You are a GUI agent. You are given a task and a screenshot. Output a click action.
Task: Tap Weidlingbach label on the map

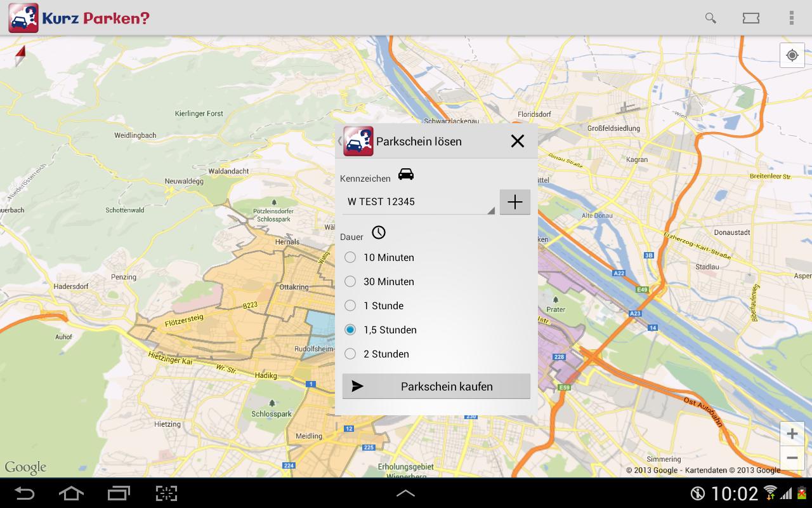click(x=135, y=135)
